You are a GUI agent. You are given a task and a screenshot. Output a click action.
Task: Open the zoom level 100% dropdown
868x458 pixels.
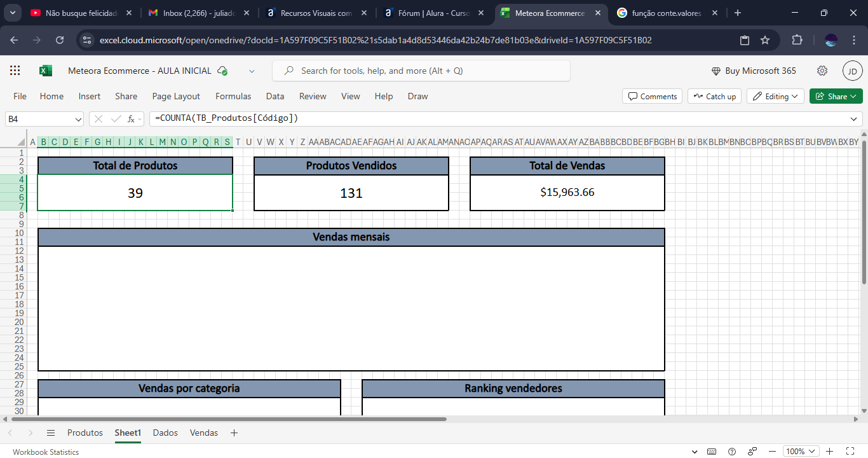800,452
